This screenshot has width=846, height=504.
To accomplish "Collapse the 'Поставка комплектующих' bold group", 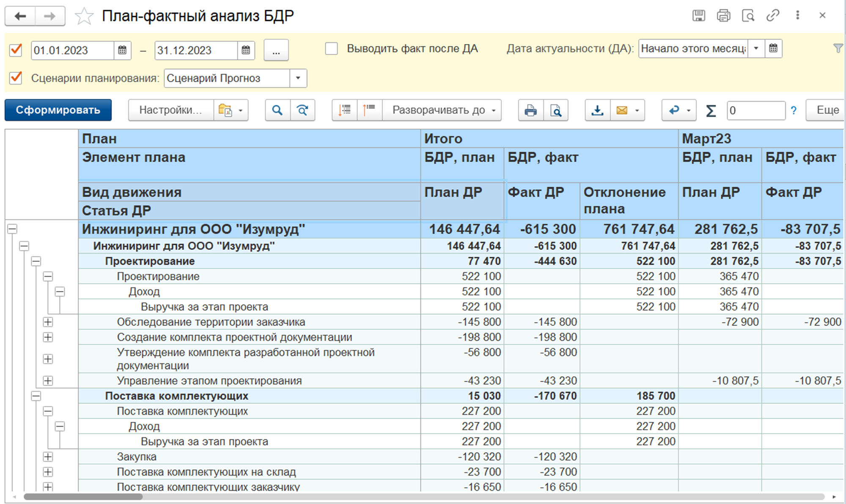I will click(x=36, y=396).
